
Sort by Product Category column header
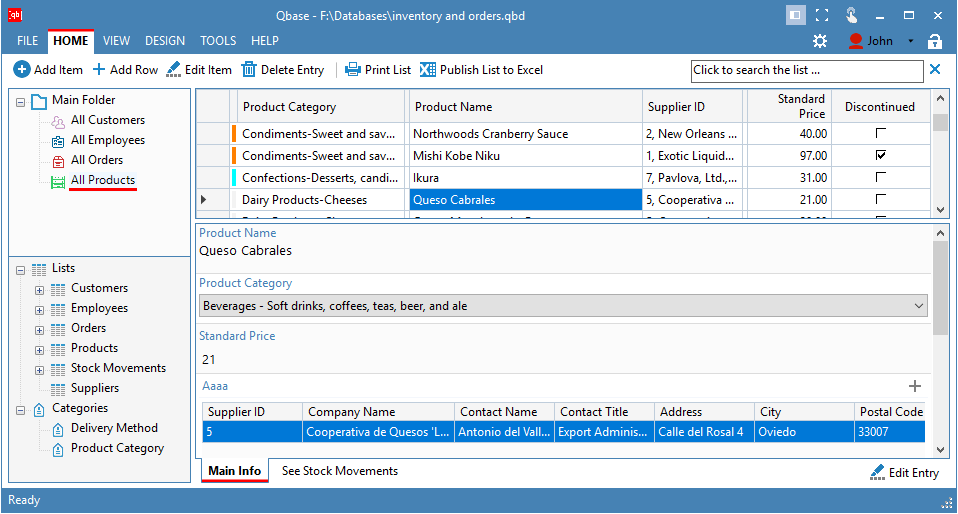pyautogui.click(x=321, y=107)
